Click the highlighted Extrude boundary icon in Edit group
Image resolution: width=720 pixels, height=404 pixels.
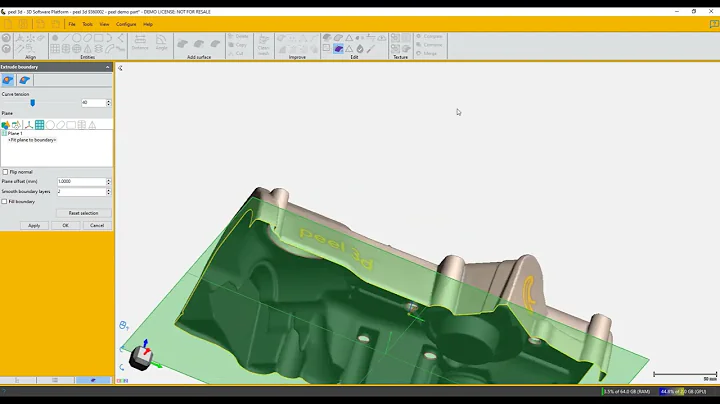tap(338, 49)
